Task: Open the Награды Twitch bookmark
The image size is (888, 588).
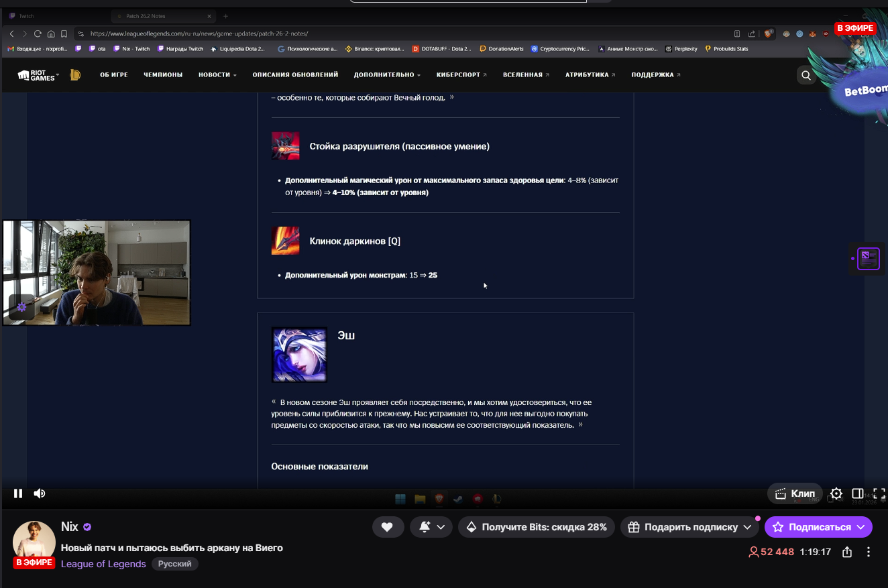Action: 180,49
